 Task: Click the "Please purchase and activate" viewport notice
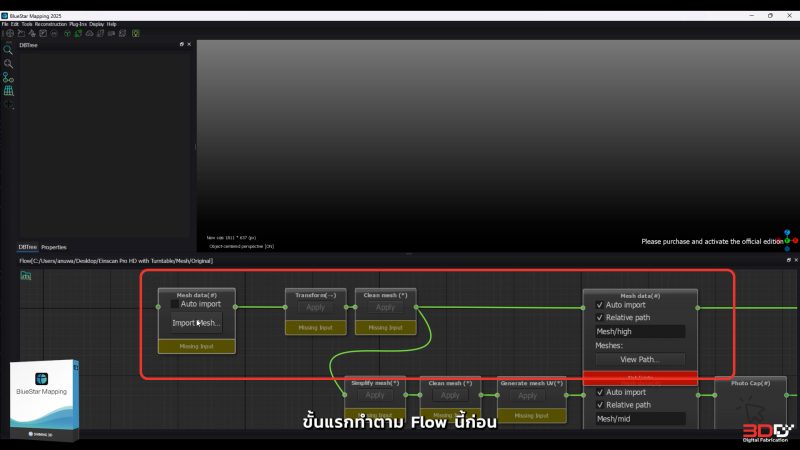tap(712, 241)
